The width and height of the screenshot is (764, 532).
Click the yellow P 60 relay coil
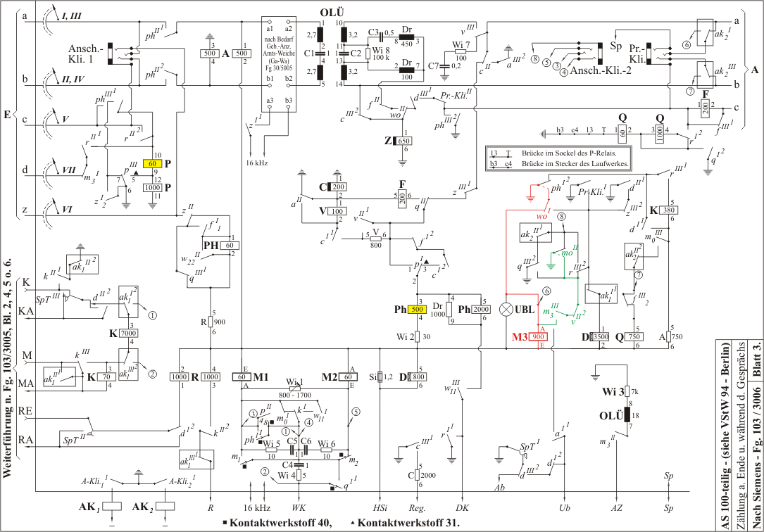tap(152, 163)
